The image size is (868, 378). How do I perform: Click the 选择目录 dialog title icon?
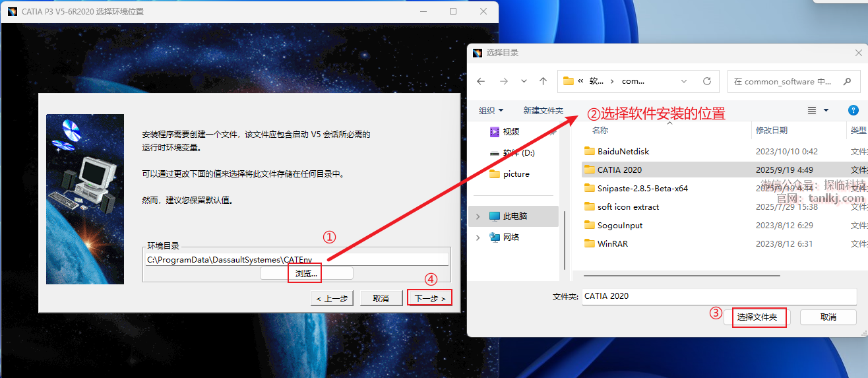(478, 53)
